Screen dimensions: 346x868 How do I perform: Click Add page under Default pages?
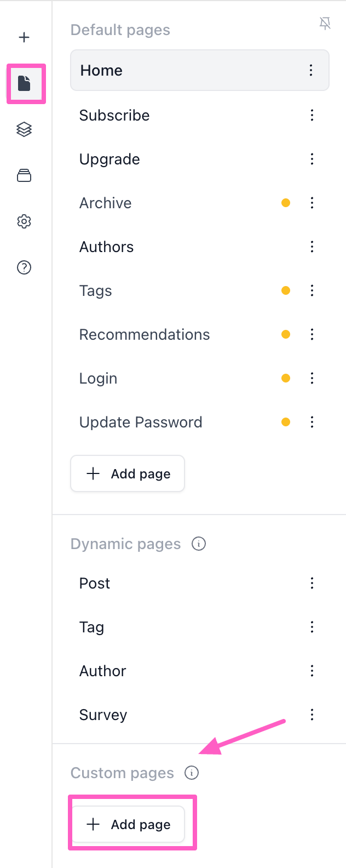click(128, 473)
